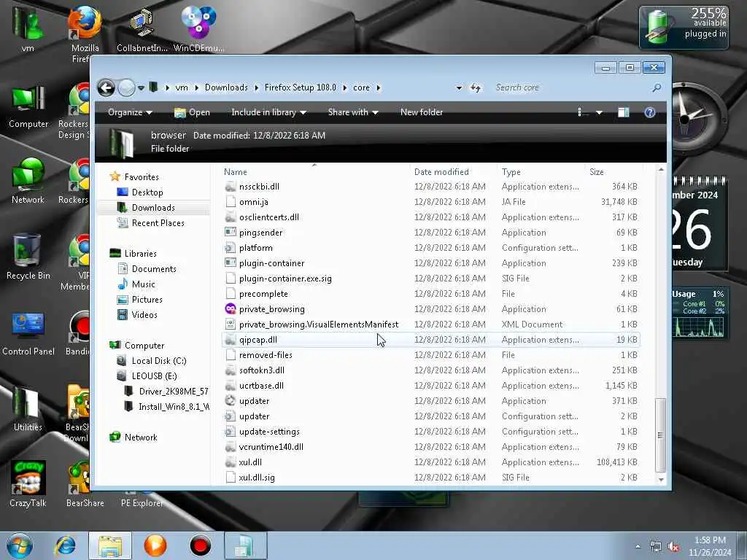Viewport: 747px width, 560px height.
Task: Click the file list vertical scrollbar thumb
Action: [660, 435]
